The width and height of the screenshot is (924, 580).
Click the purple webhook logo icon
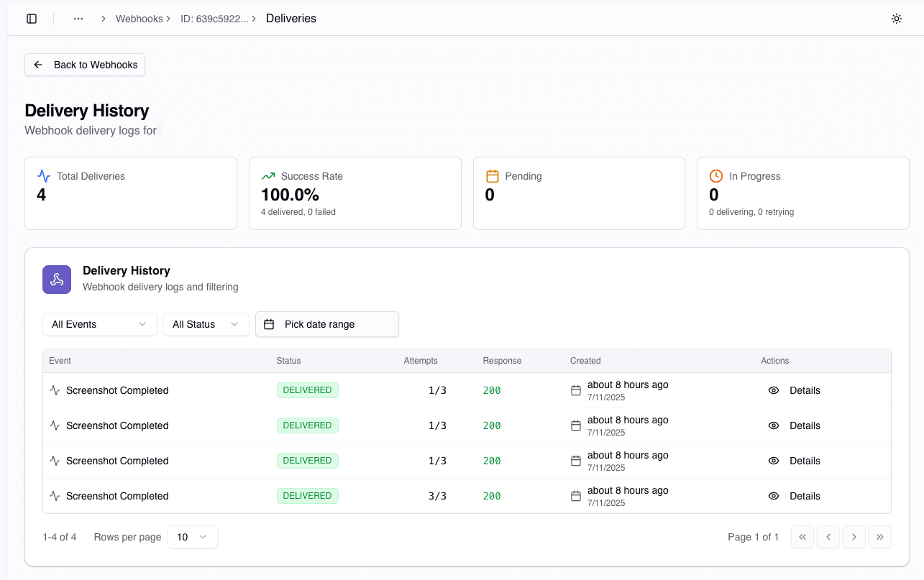click(x=57, y=280)
